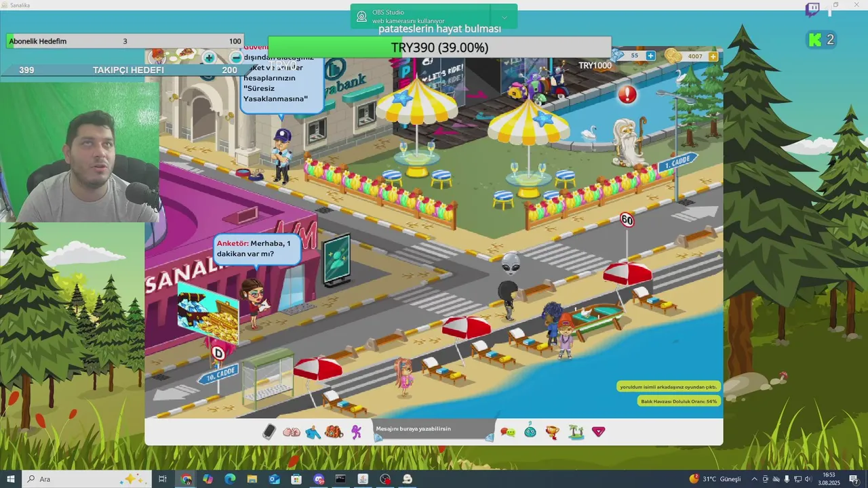Click the OBS Studio webcam notification

[434, 16]
